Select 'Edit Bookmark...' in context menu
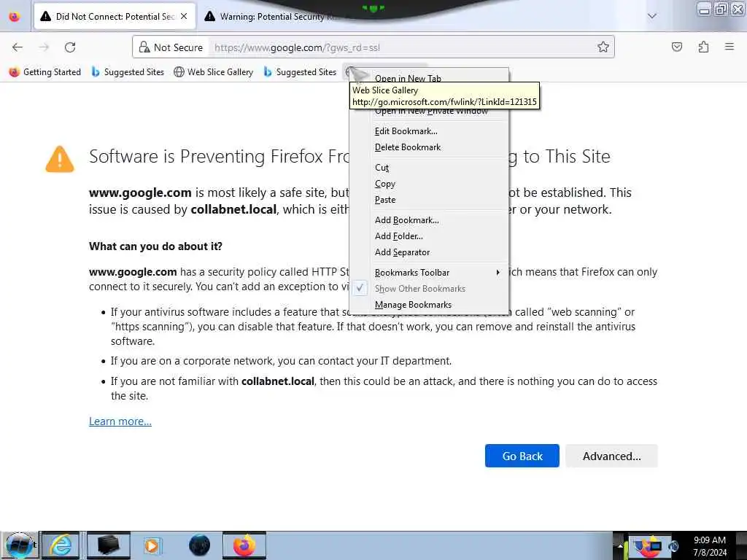The width and height of the screenshot is (747, 560). (406, 131)
